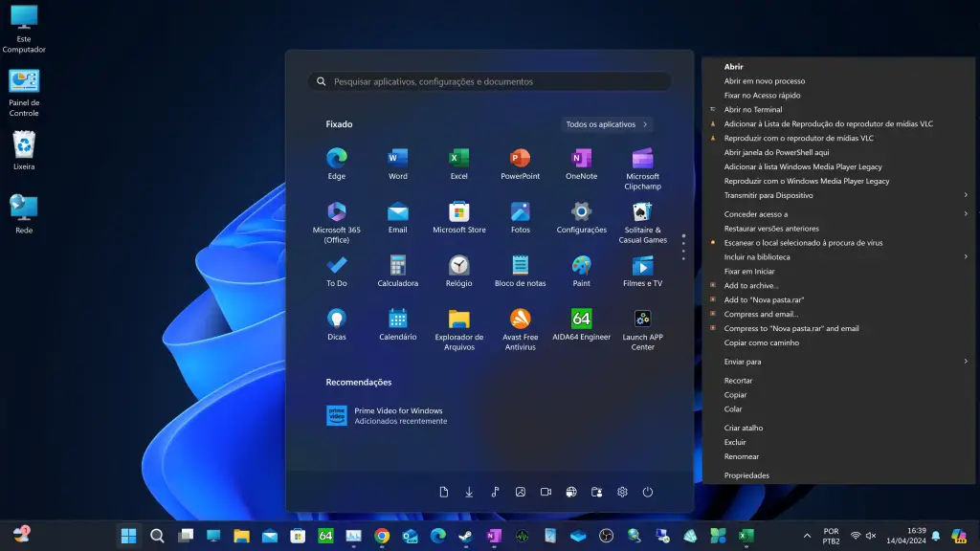Click the Windows Start button on taskbar
980x551 pixels.
129,536
